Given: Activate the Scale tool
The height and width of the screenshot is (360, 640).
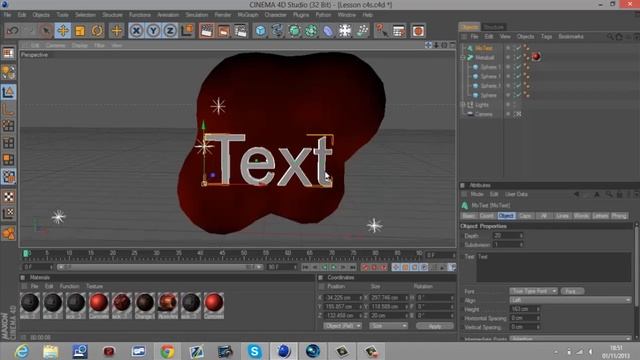Looking at the screenshot, I should point(80,31).
